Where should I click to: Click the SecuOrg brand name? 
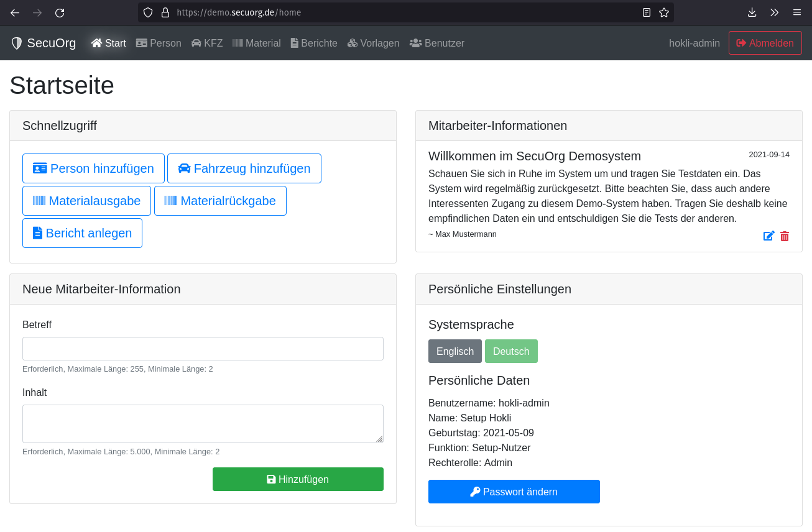coord(52,43)
